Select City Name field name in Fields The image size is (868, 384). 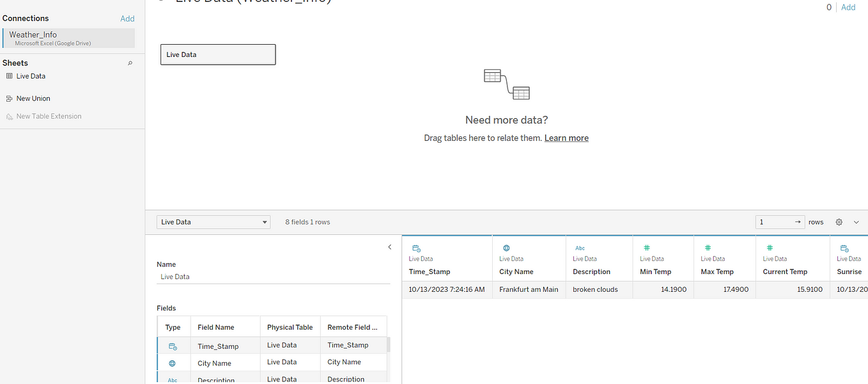pos(215,363)
